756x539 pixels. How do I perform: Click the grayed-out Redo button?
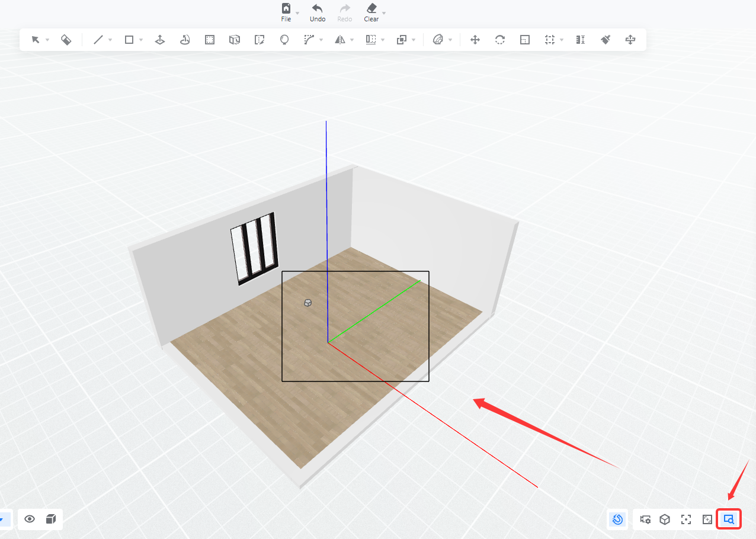(344, 12)
